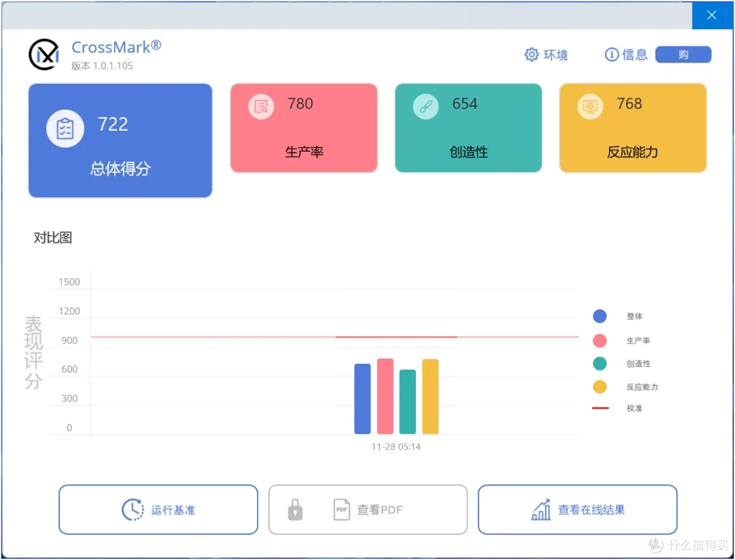Click the PDF file icon
735x560 pixels.
[x=342, y=510]
